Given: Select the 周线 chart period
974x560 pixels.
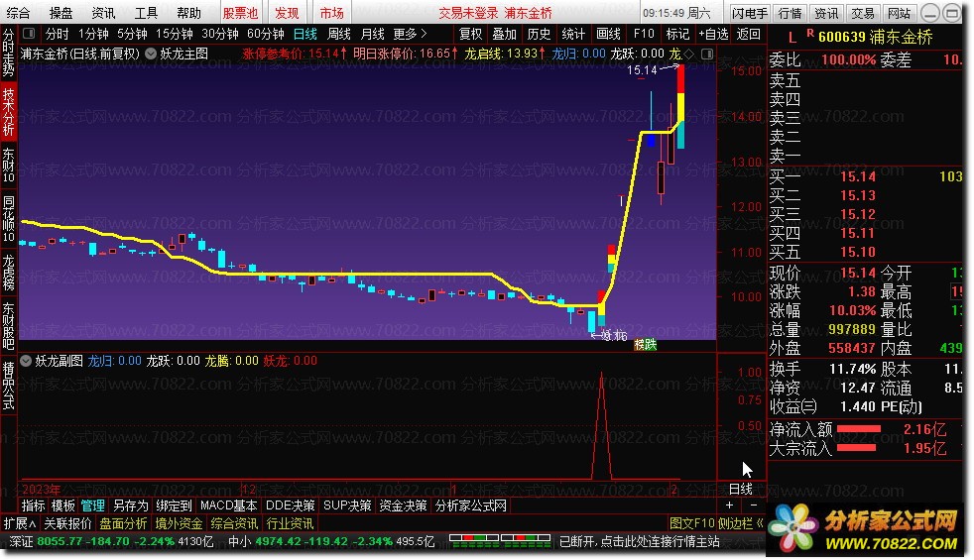Looking at the screenshot, I should pos(338,34).
